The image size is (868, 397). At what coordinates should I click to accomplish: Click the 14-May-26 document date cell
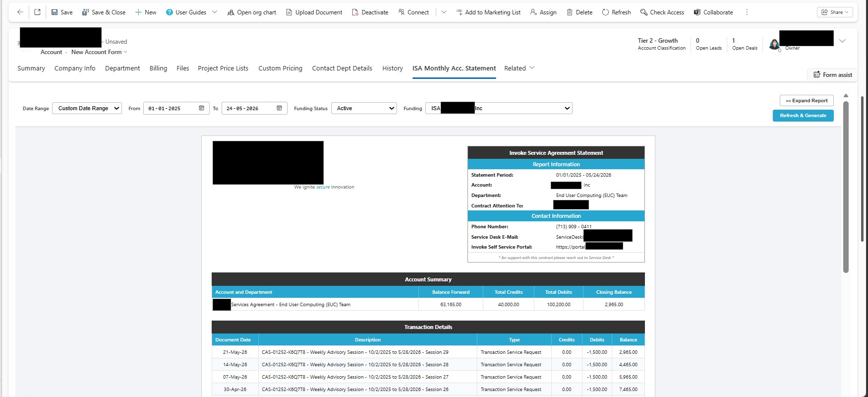tap(235, 365)
